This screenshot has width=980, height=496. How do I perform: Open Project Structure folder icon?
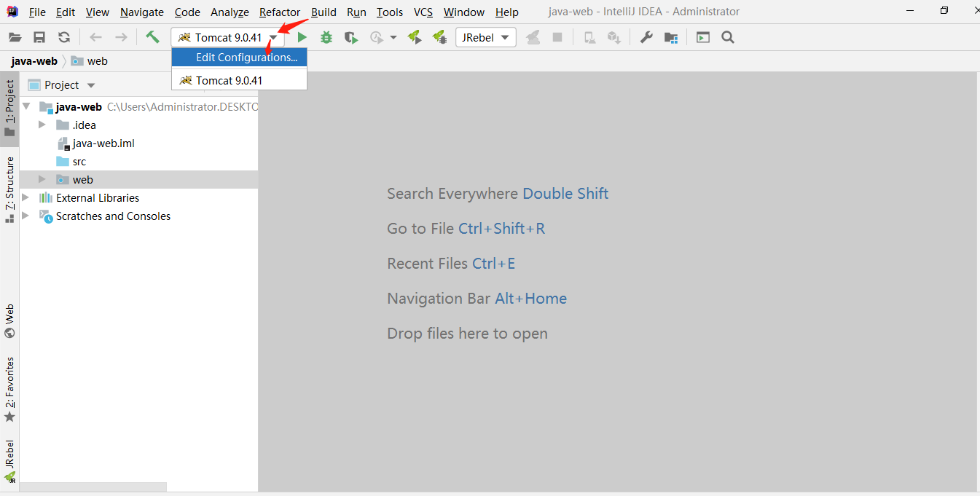[x=671, y=37]
